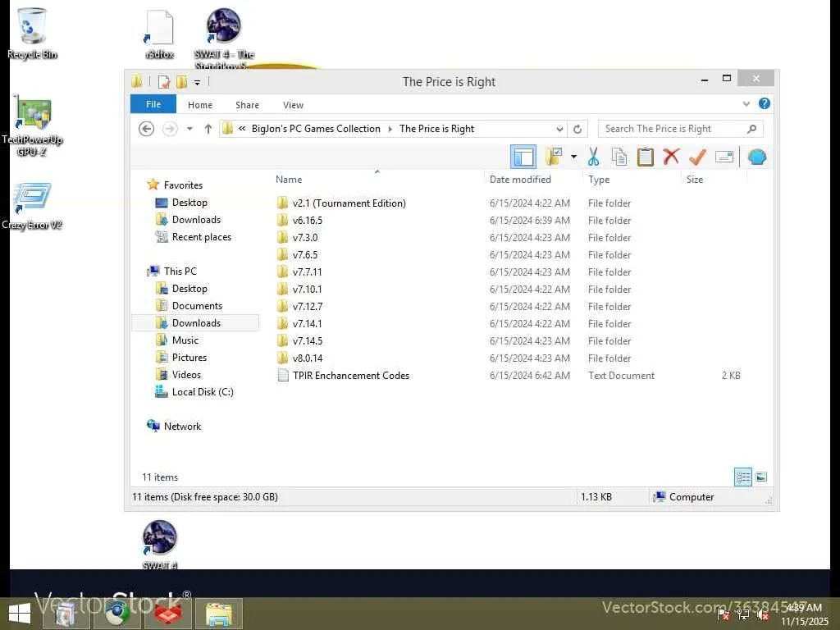Switch to Large icons view button
This screenshot has width=840, height=630.
(x=761, y=477)
